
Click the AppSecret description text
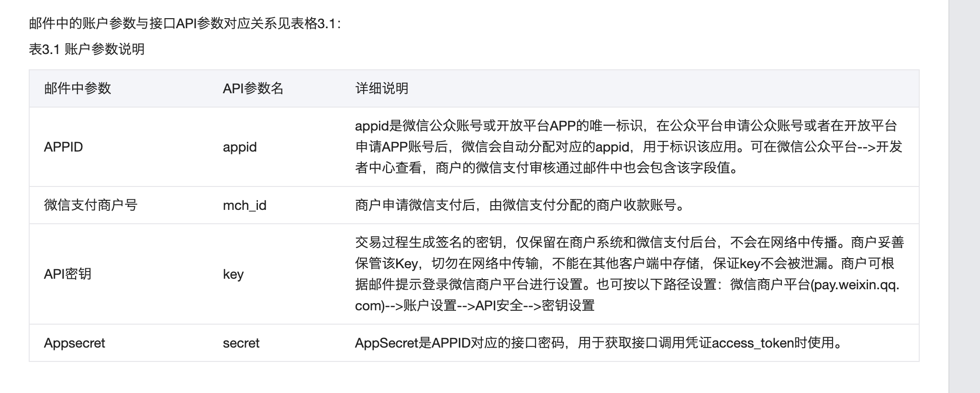click(598, 343)
